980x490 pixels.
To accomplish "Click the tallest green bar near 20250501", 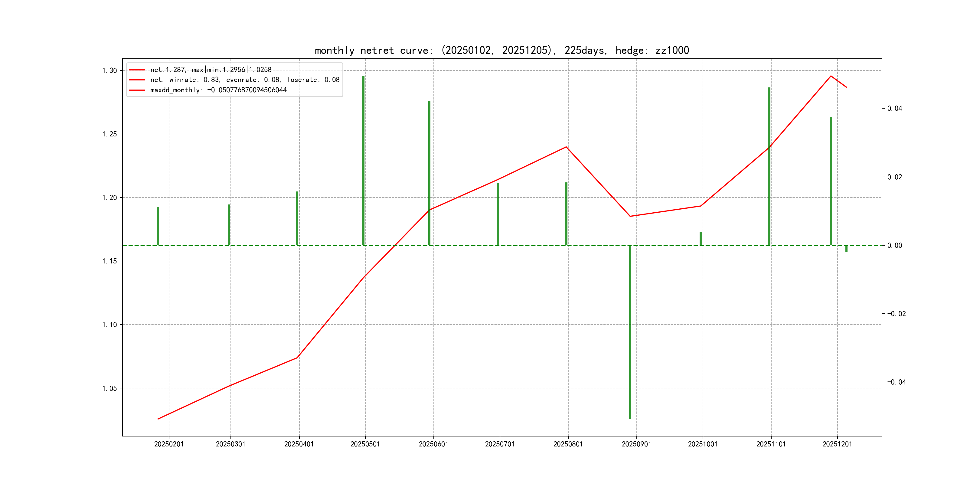I will (x=363, y=160).
